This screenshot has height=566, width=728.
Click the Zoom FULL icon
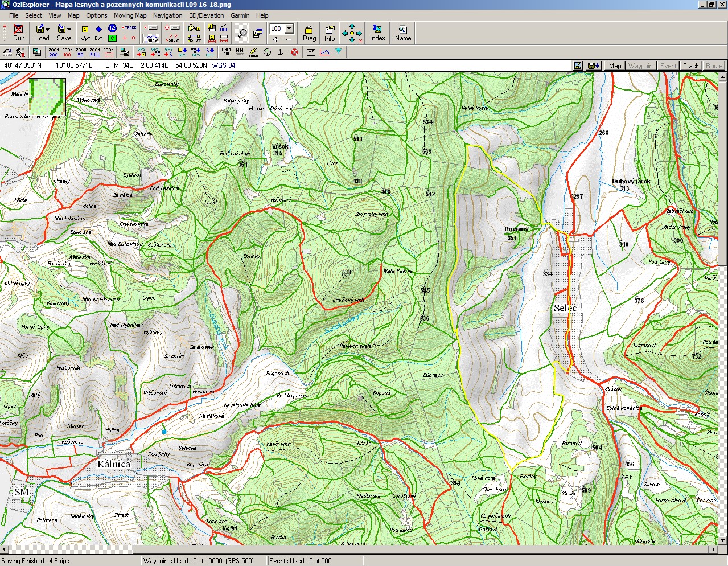(x=95, y=52)
